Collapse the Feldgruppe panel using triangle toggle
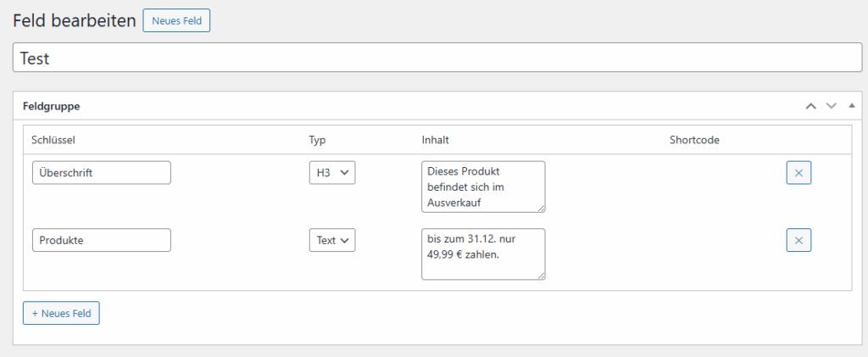Screen dimensions: 868x357 point(851,106)
